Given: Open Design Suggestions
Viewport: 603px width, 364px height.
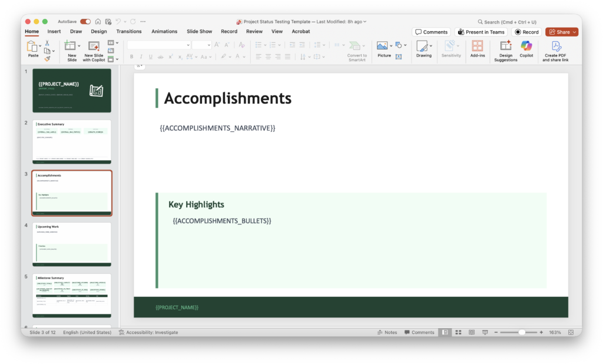Looking at the screenshot, I should tap(505, 47).
